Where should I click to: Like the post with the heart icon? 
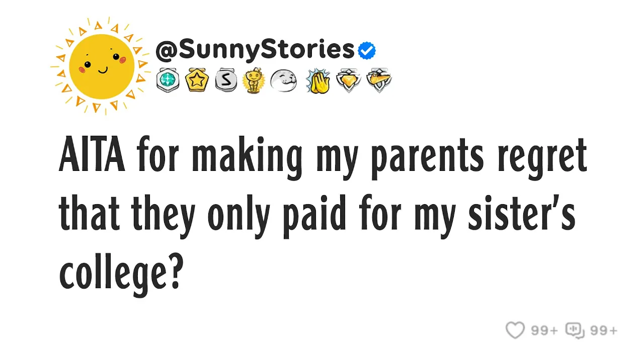(515, 330)
